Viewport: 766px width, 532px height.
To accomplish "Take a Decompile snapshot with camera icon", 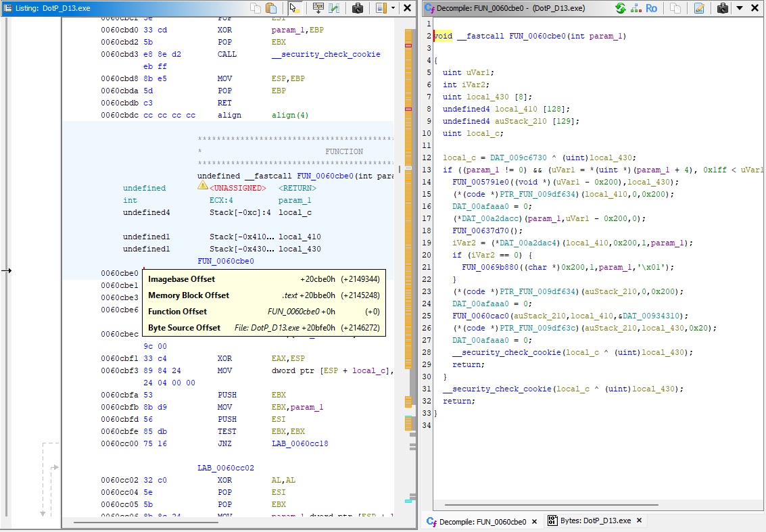I will pos(723,8).
